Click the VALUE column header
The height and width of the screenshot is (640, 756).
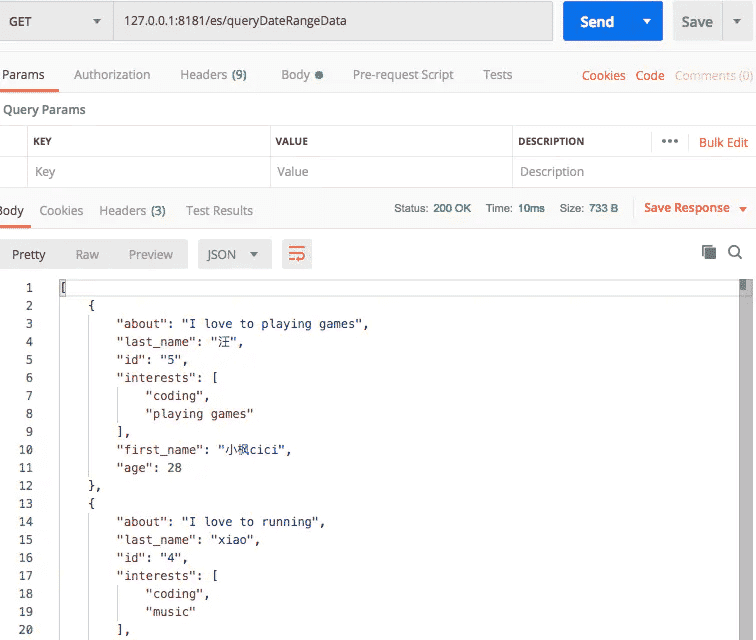tap(291, 141)
